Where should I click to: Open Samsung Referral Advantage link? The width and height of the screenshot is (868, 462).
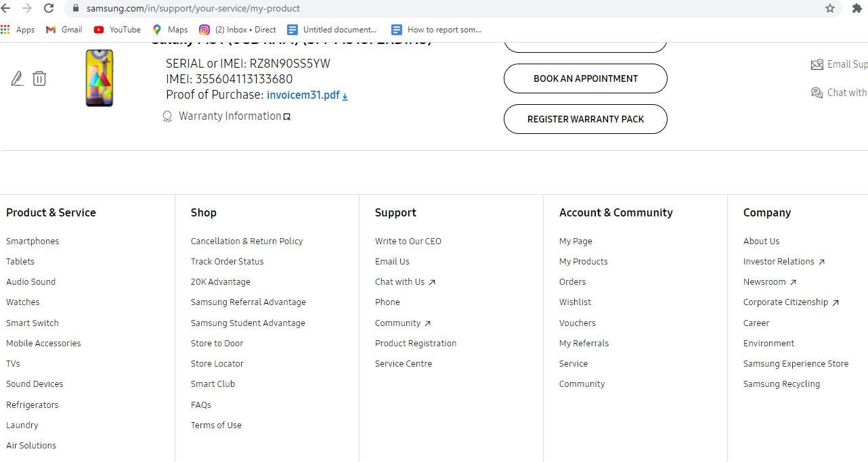[x=248, y=302]
